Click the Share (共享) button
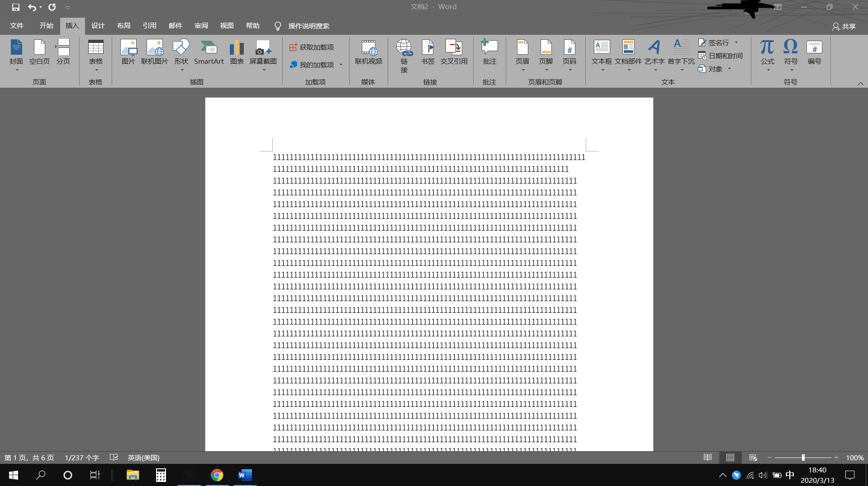The width and height of the screenshot is (868, 486). click(844, 26)
